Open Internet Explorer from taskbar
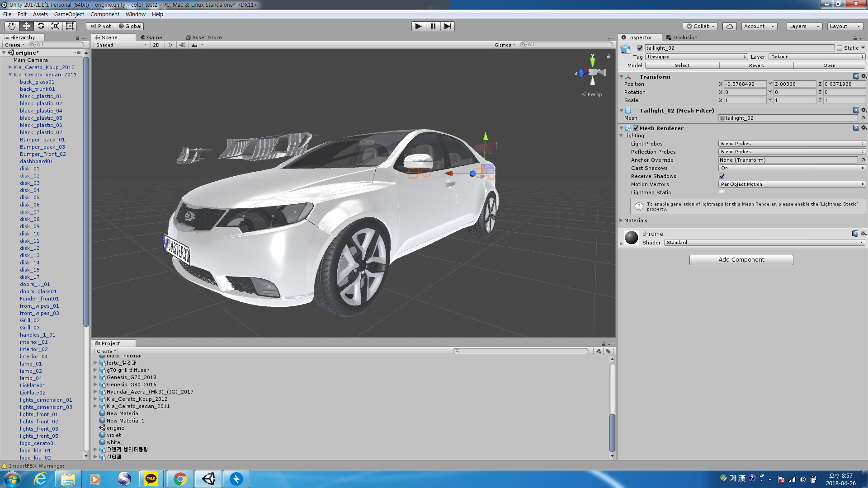This screenshot has width=868, height=488. 40,479
